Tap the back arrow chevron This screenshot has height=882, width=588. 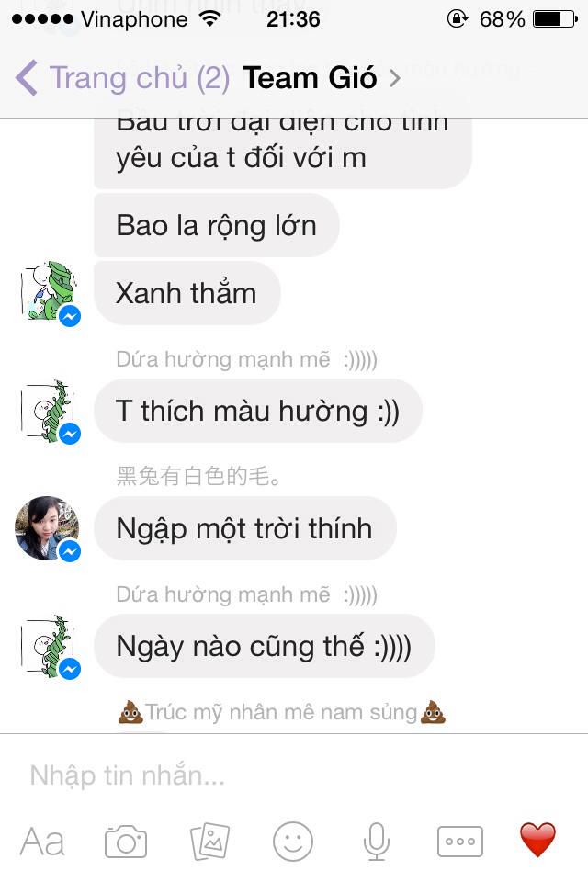pyautogui.click(x=26, y=77)
